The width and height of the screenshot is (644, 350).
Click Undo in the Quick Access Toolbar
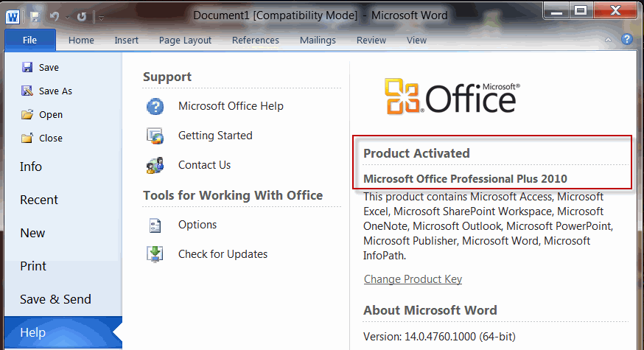pos(55,16)
